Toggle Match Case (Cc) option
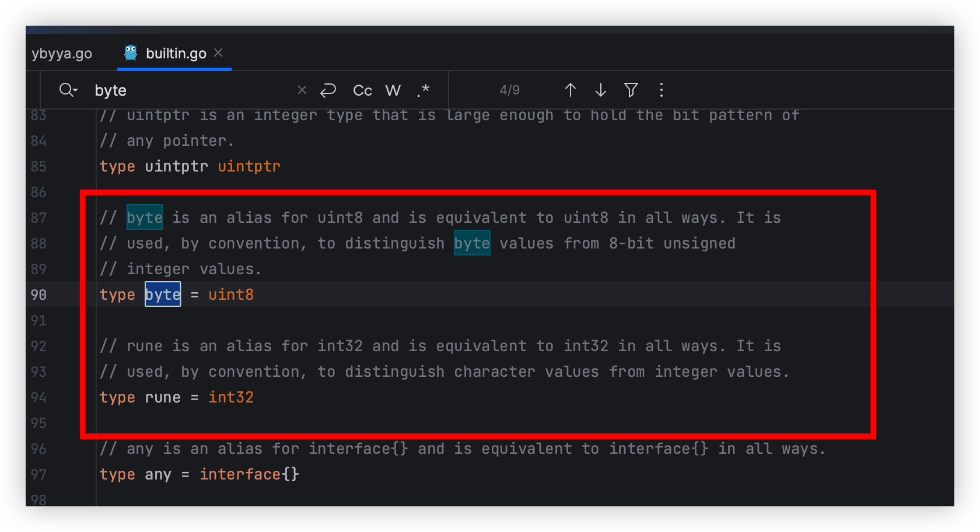This screenshot has height=532, width=980. pyautogui.click(x=362, y=90)
